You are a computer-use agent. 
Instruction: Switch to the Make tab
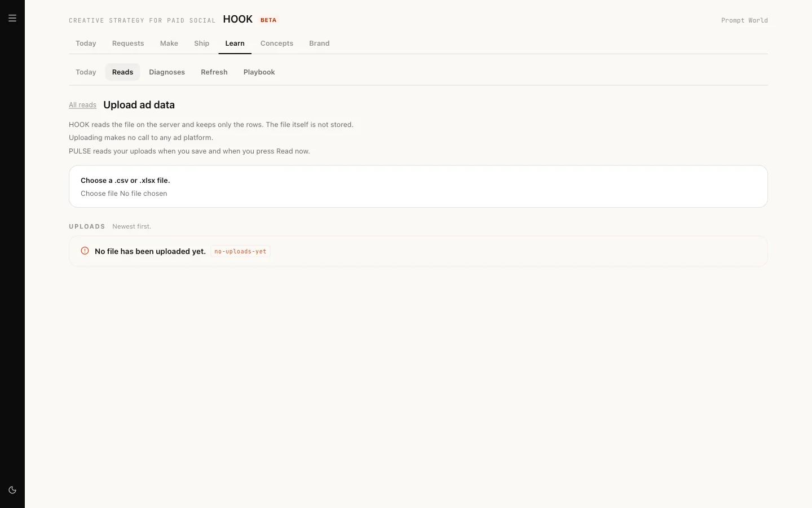coord(169,43)
